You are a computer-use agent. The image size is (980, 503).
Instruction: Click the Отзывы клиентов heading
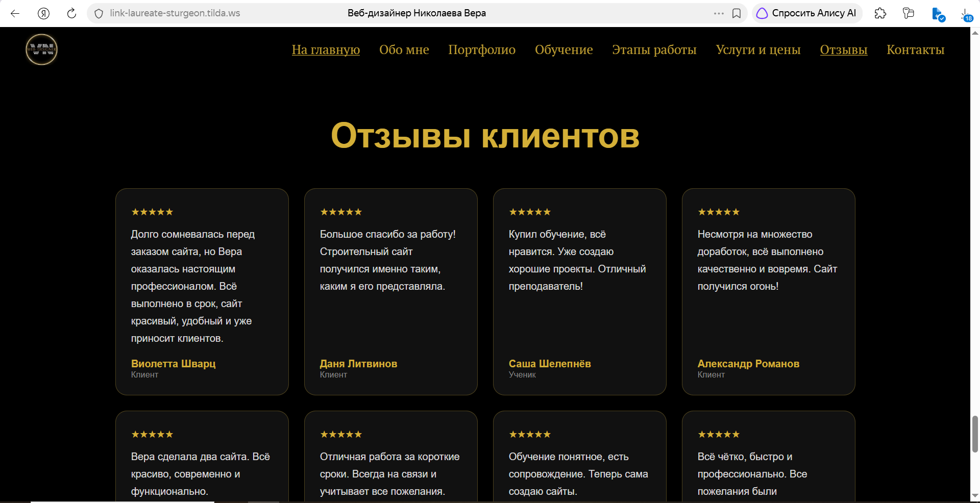pyautogui.click(x=485, y=136)
